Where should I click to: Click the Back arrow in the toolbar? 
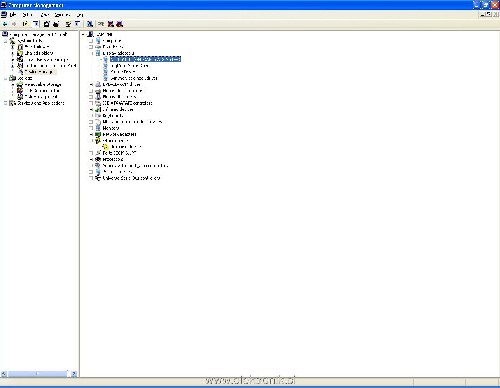coord(5,24)
